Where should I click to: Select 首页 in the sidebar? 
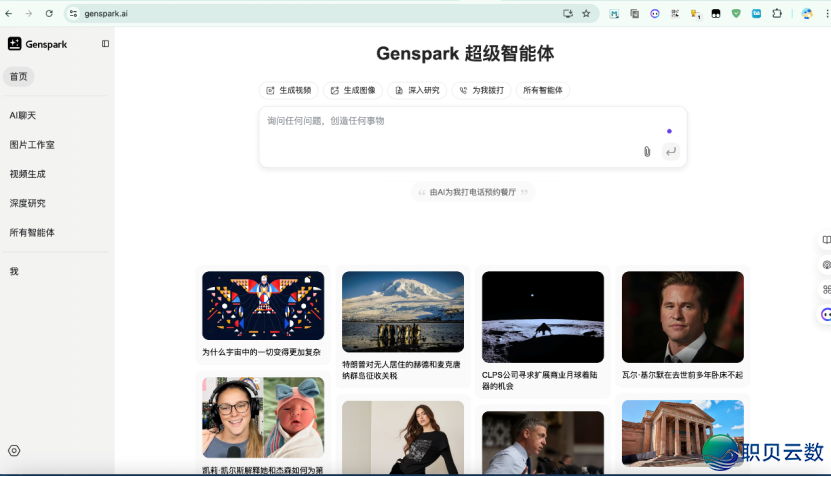(x=19, y=76)
